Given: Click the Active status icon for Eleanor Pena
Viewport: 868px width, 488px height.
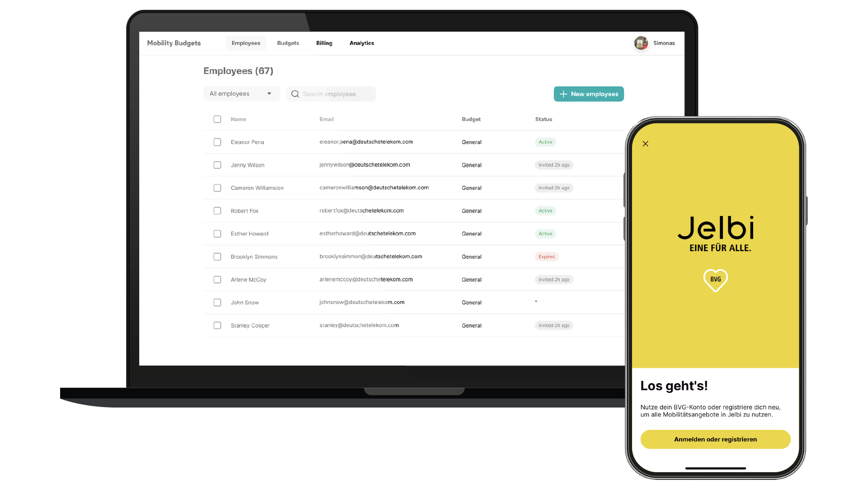Looking at the screenshot, I should click(545, 142).
